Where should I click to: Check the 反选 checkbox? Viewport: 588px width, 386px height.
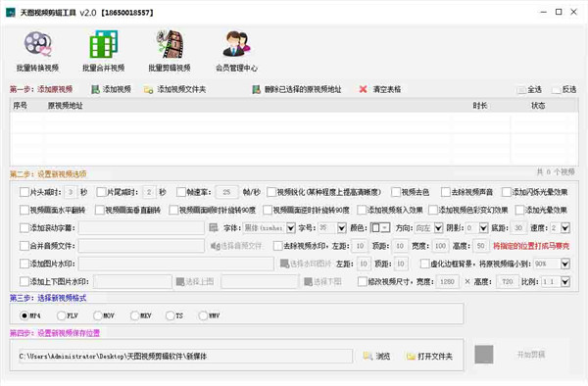556,90
